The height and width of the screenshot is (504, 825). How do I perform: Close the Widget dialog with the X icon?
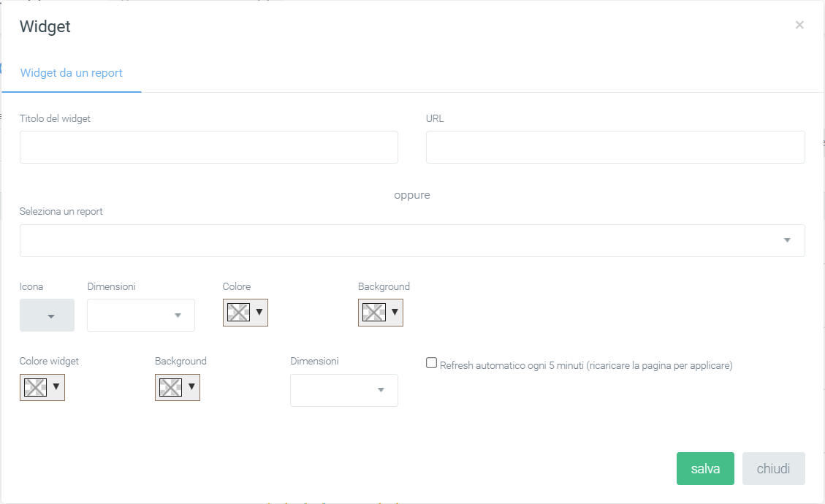click(x=799, y=25)
